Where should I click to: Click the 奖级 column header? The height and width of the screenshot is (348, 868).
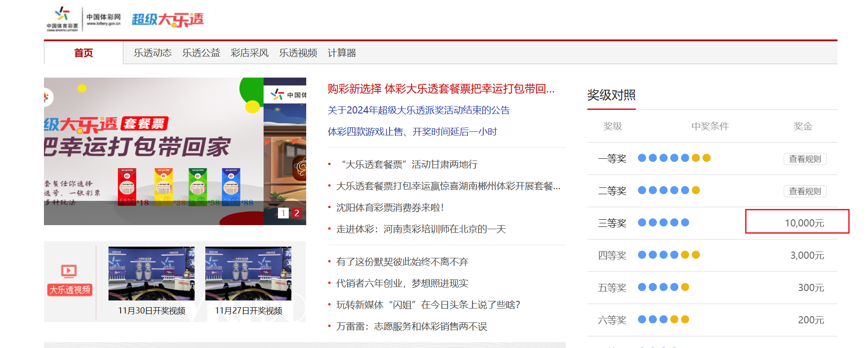(x=612, y=126)
